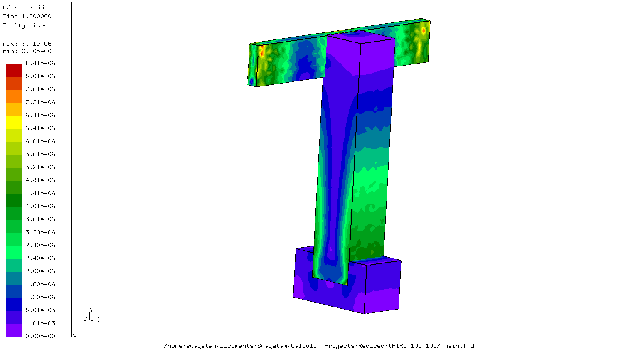The image size is (638, 364).
Task: Click the 'min: 0.00e+00' readout
Action: (27, 51)
